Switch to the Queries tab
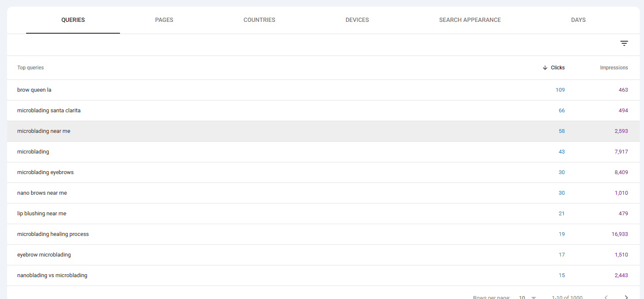The image size is (644, 299). (x=73, y=20)
